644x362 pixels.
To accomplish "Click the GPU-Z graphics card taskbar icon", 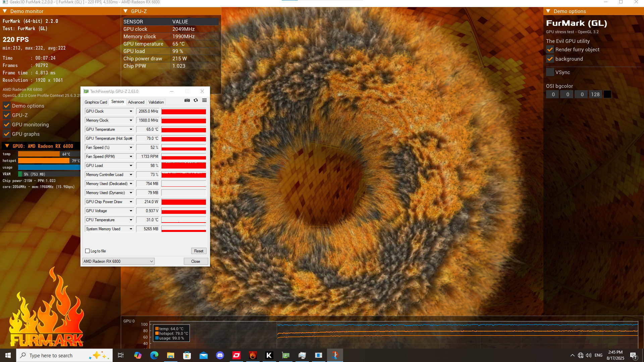I will 286,355.
